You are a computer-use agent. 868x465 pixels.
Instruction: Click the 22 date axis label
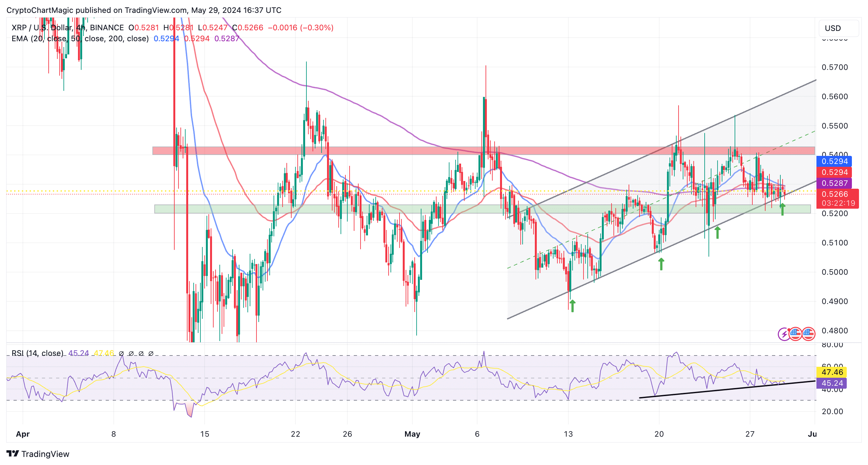tap(295, 434)
